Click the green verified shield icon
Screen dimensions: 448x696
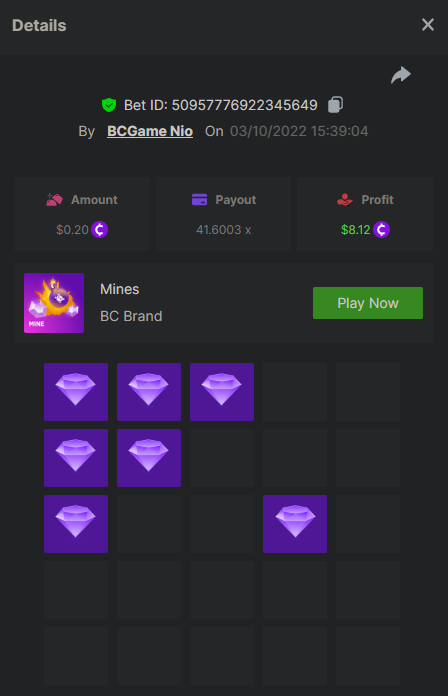pyautogui.click(x=109, y=105)
